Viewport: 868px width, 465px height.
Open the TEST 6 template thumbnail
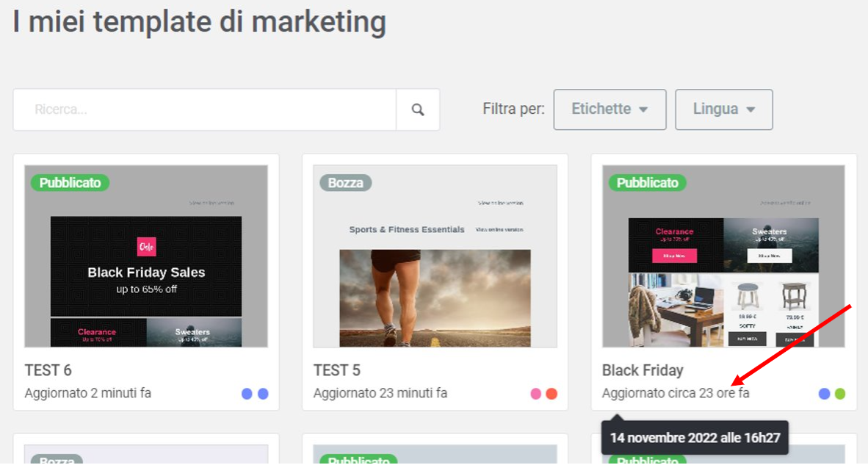tap(146, 256)
